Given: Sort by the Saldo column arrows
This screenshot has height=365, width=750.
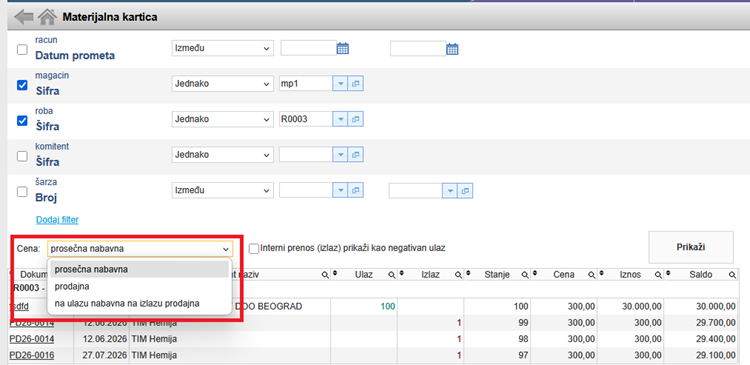Looking at the screenshot, I should [669, 273].
